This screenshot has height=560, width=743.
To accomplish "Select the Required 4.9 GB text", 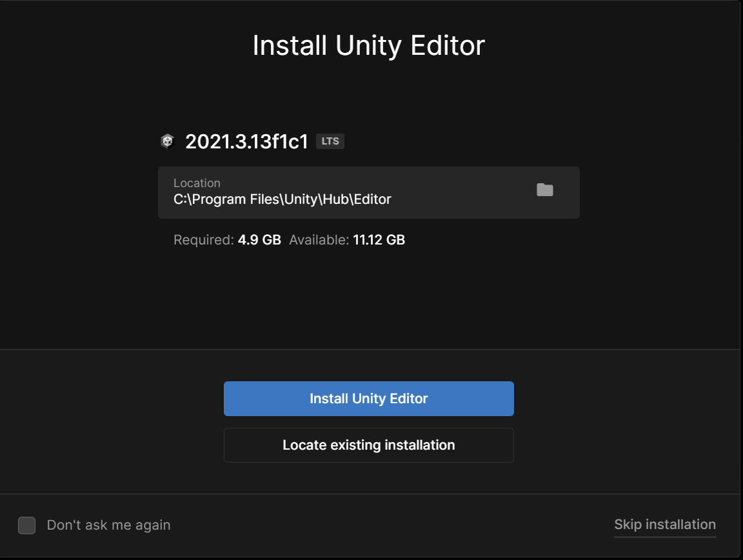I will coord(227,239).
